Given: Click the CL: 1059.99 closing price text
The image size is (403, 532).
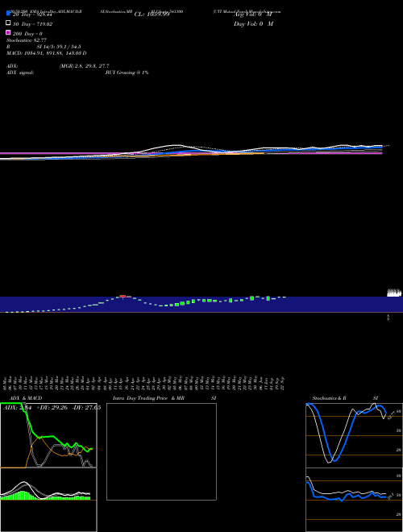Looking at the screenshot, I should pos(152,15).
